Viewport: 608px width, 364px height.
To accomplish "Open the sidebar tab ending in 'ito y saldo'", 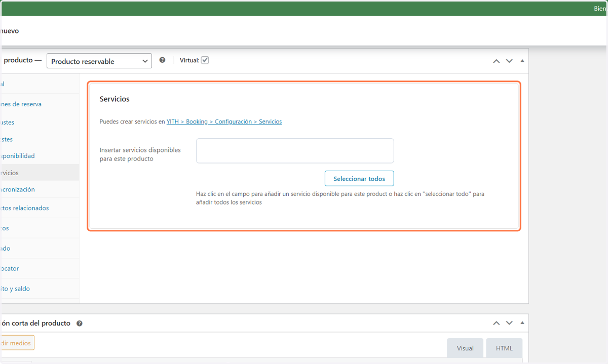I will click(x=40, y=289).
